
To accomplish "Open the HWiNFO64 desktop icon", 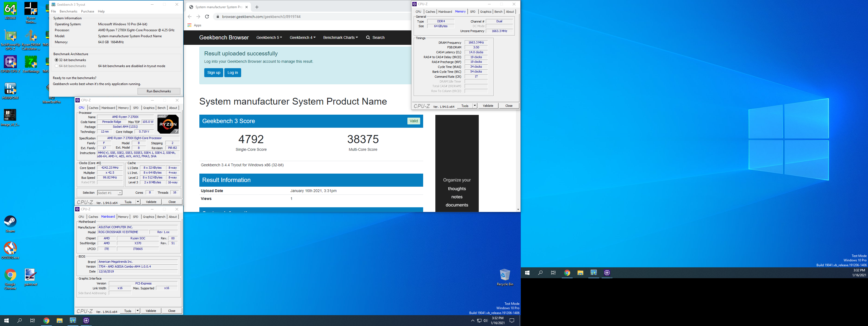I will point(10,91).
